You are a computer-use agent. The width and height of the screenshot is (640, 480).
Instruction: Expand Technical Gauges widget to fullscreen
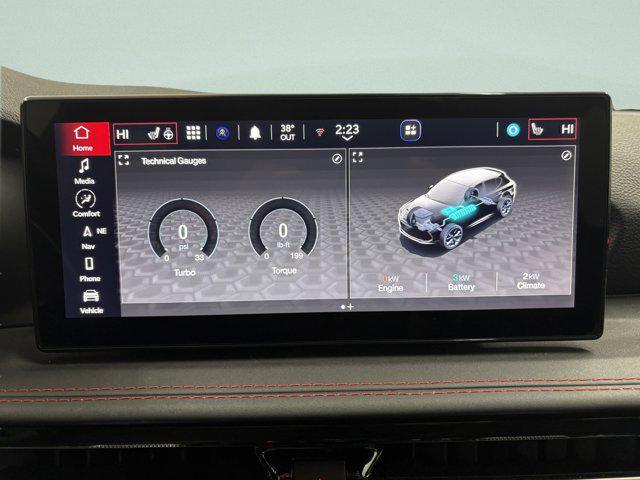tap(123, 160)
